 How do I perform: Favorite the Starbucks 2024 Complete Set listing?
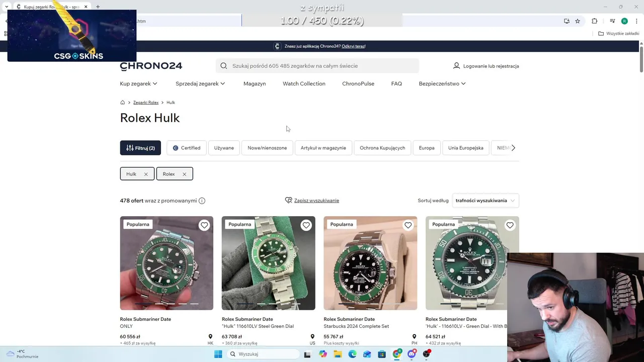408,225
